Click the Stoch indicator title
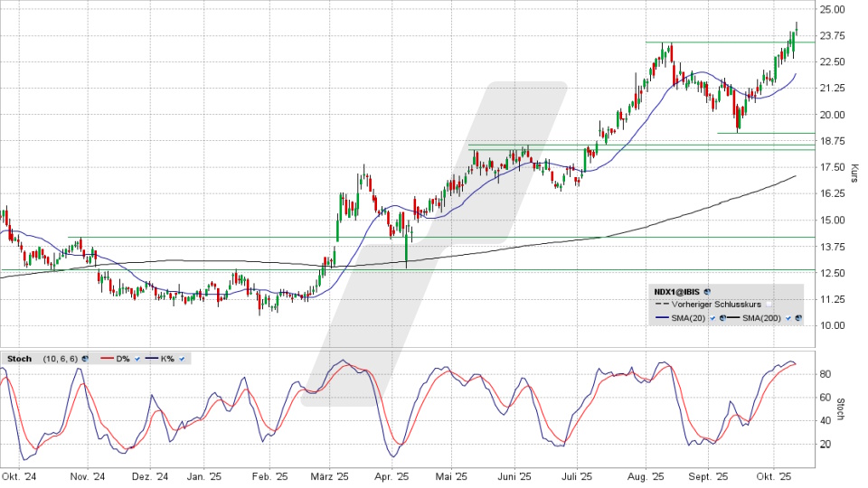Viewport: 868px width, 488px height. tap(20, 359)
